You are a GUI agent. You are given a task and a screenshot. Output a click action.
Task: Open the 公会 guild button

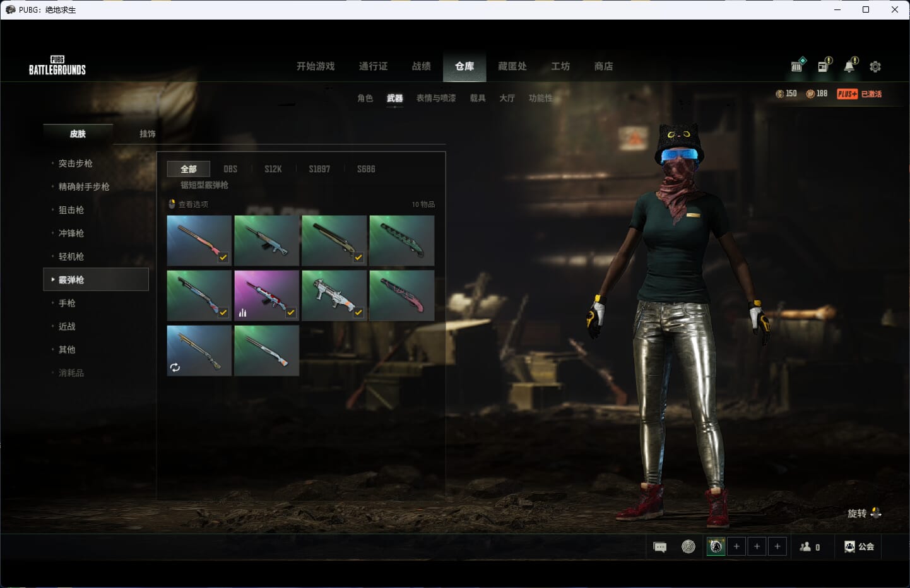pos(860,547)
